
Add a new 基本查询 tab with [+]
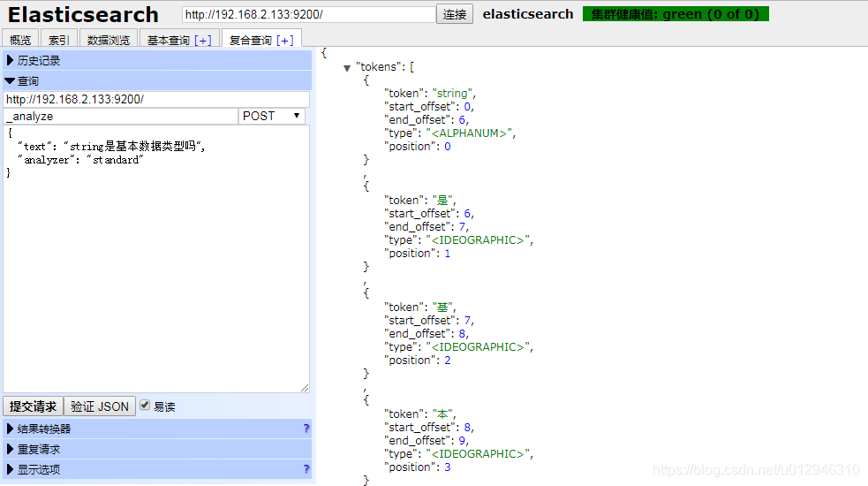203,41
